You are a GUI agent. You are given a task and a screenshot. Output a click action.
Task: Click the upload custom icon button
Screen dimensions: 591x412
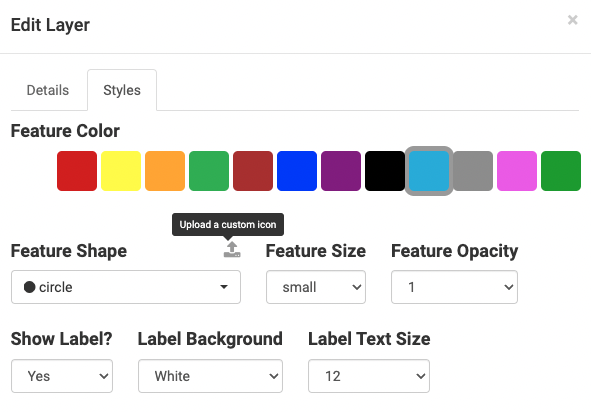(232, 250)
